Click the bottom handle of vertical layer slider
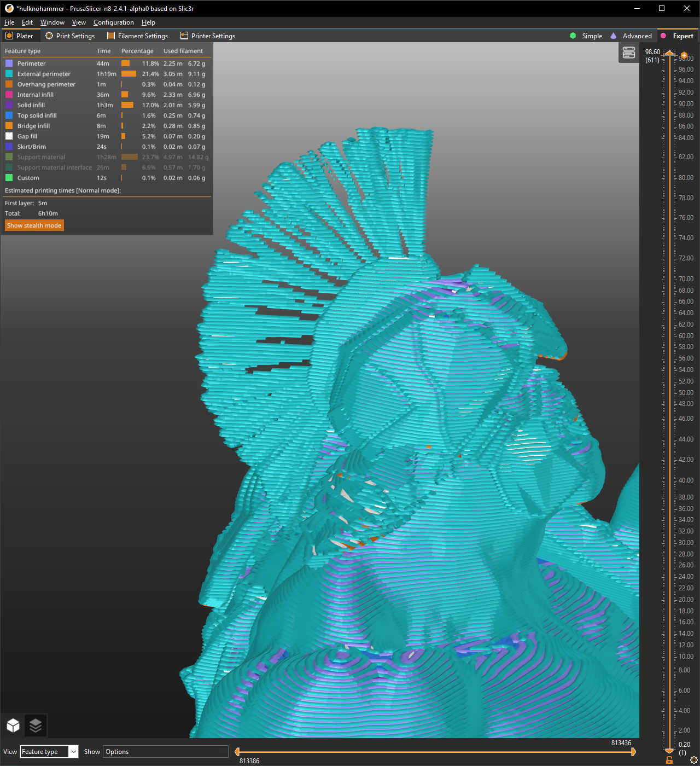700x766 pixels. (x=669, y=750)
